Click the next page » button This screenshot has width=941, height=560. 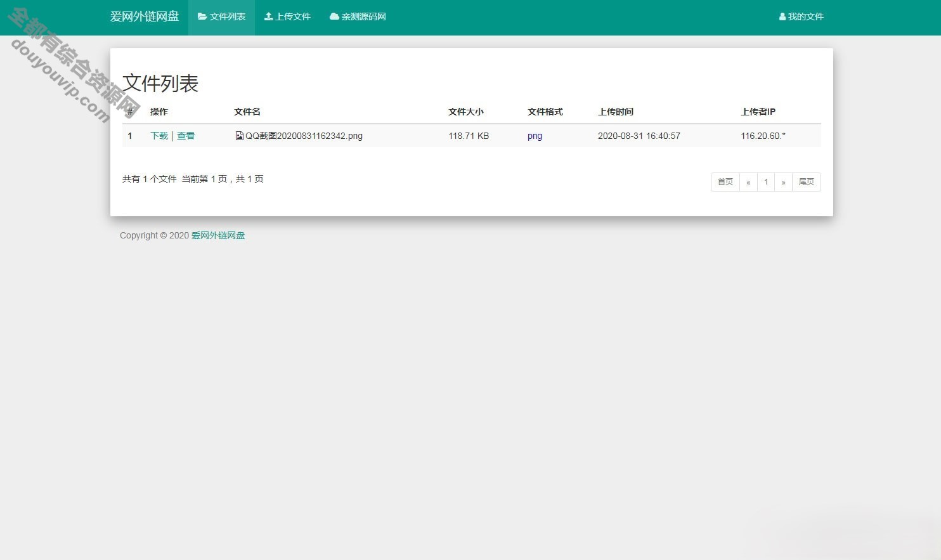pos(783,182)
